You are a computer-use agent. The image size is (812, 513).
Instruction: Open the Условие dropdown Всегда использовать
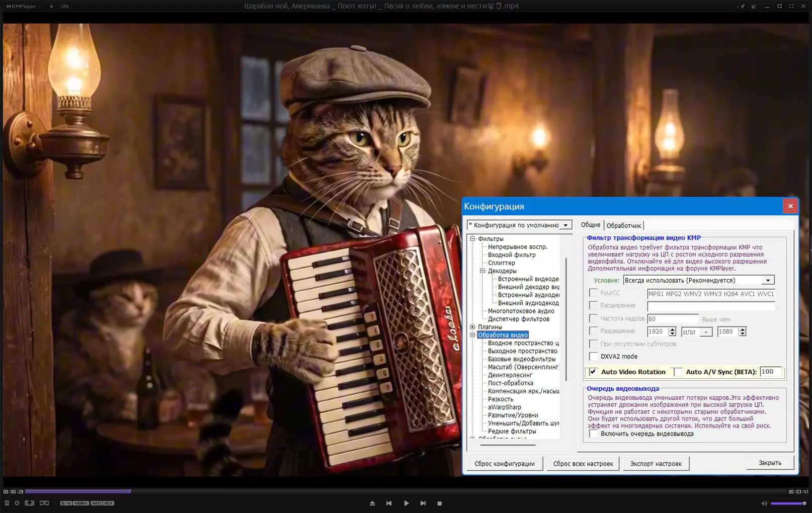tap(699, 280)
